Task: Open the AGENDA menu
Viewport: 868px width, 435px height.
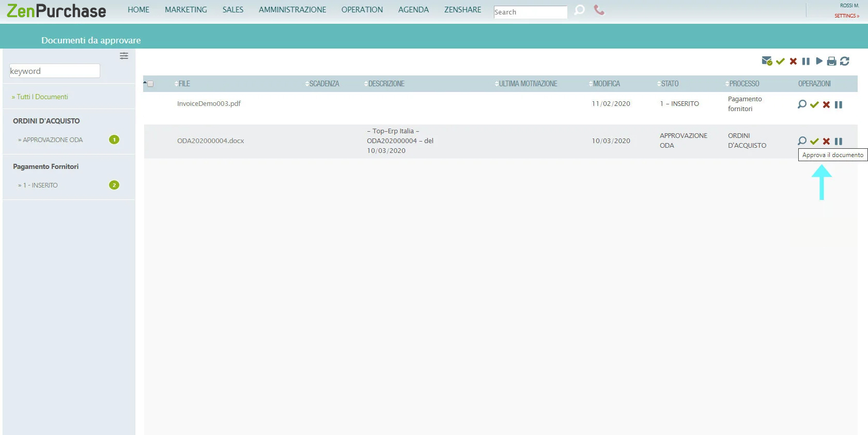Action: [413, 10]
